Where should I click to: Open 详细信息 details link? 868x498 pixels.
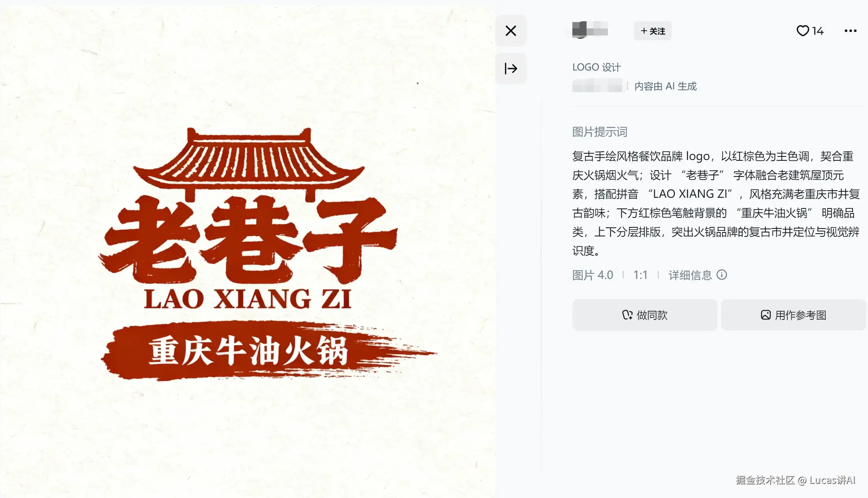[690, 275]
